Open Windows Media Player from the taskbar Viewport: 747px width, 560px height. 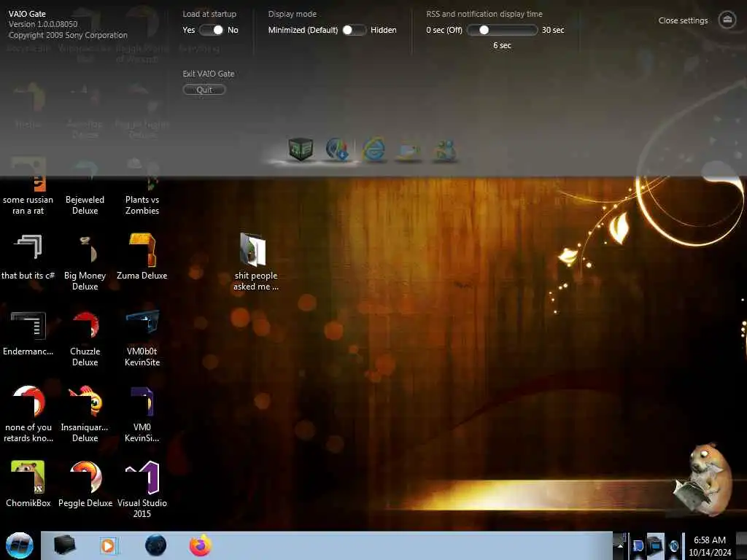108,545
